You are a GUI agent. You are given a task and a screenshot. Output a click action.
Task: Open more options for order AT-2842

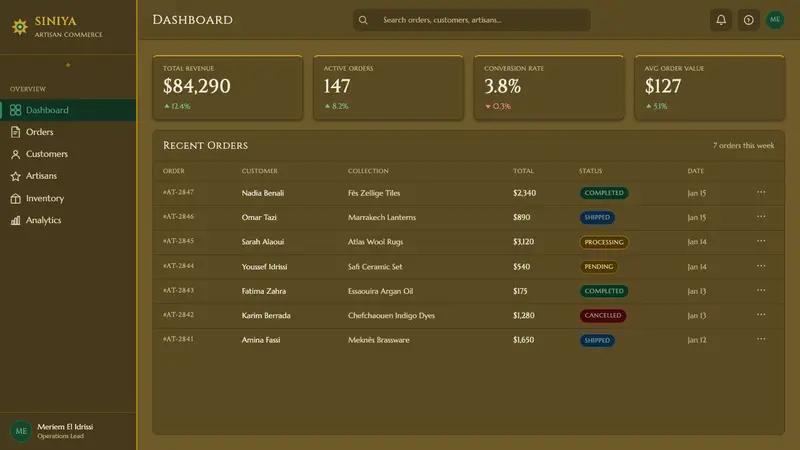click(x=761, y=315)
